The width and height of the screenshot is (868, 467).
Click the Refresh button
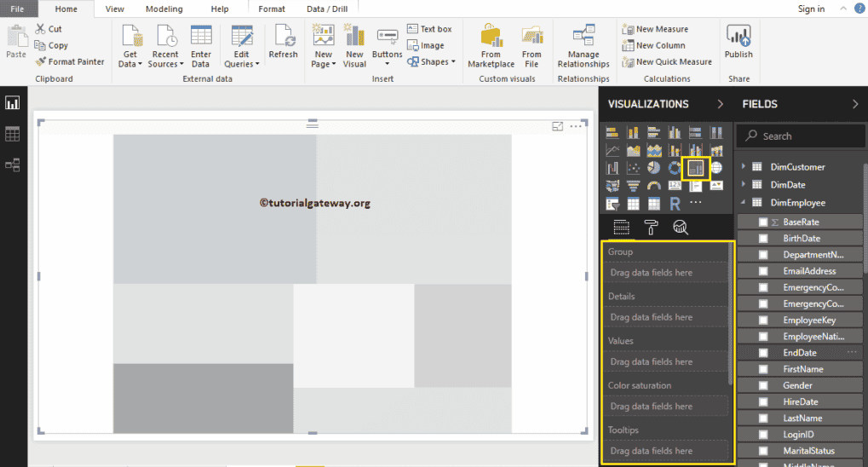(x=283, y=42)
